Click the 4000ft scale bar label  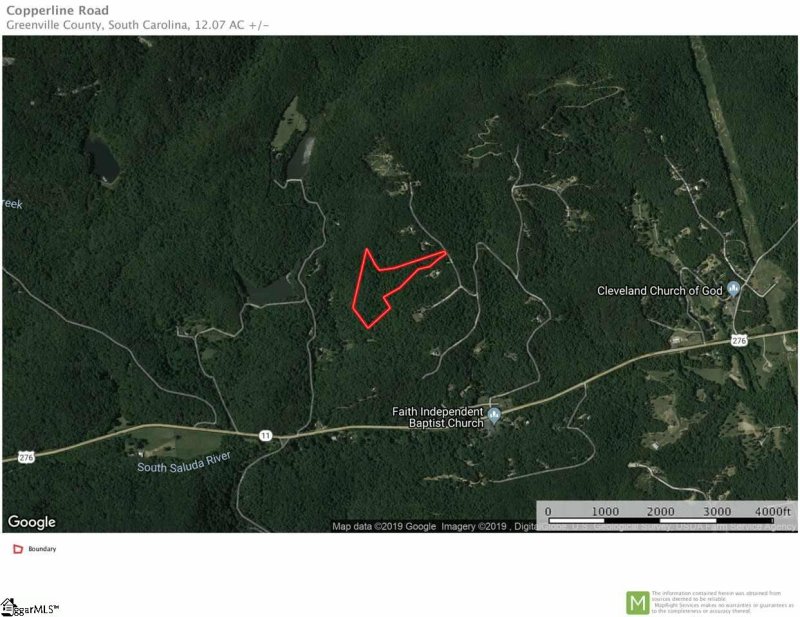tap(772, 511)
